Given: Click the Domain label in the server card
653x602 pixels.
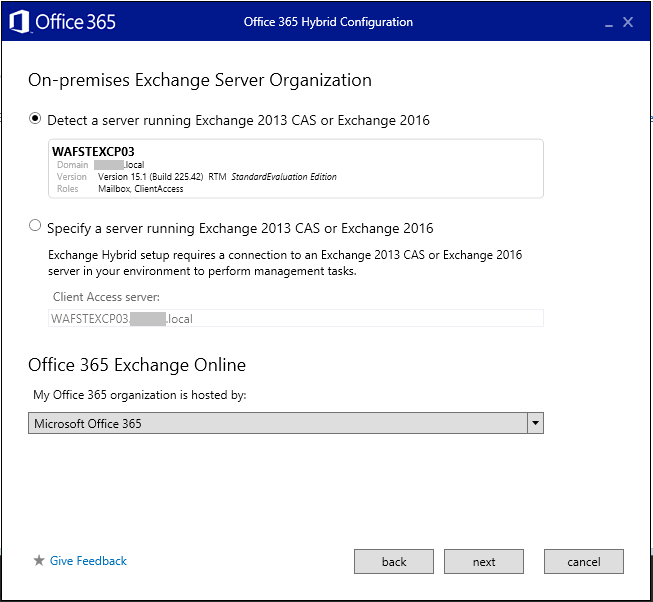Looking at the screenshot, I should tap(72, 164).
